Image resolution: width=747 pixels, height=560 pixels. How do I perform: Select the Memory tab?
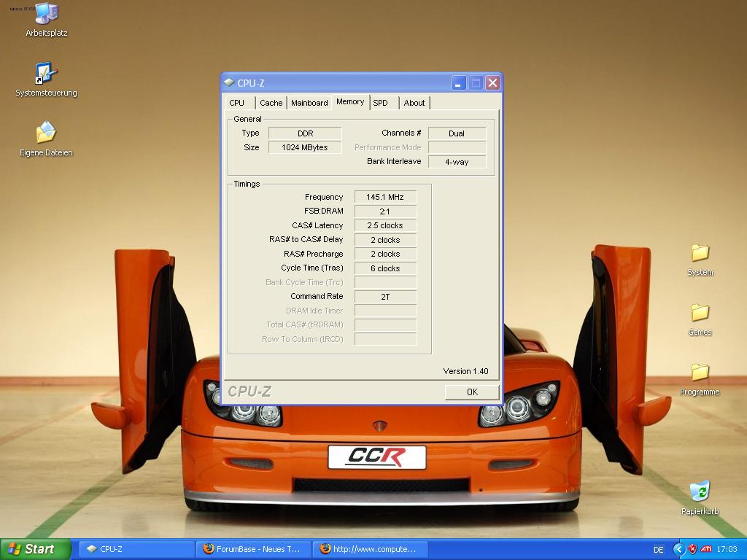coord(350,102)
